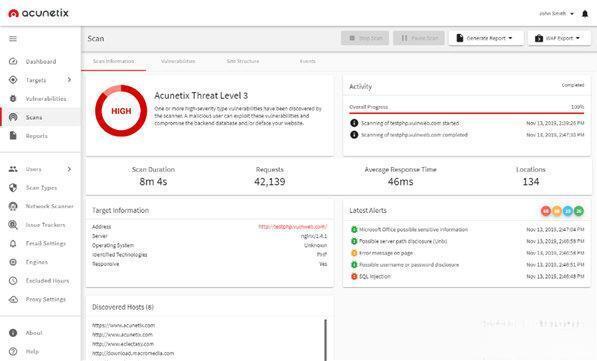597x361 pixels.
Task: Click info icon beside scanning completed event
Action: click(354, 134)
